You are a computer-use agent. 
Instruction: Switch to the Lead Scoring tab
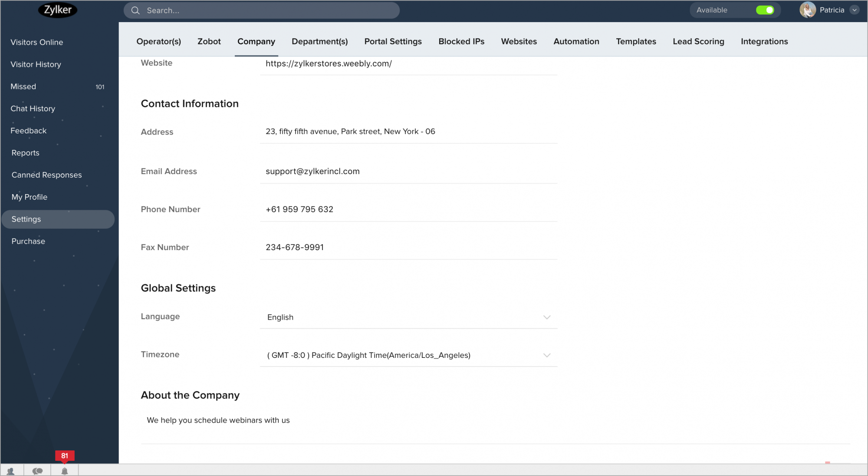[698, 41]
